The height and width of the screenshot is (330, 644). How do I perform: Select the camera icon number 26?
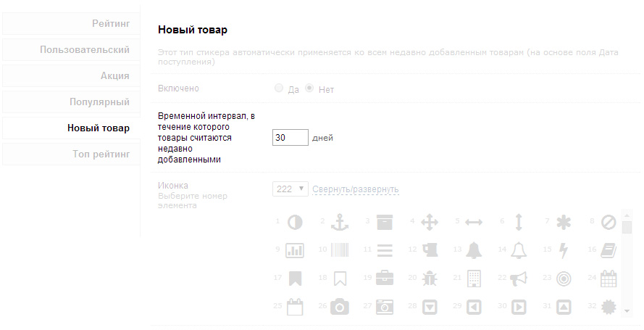340,307
